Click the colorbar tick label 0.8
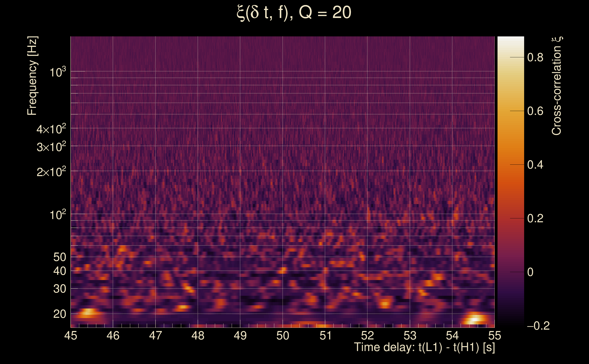 point(535,58)
